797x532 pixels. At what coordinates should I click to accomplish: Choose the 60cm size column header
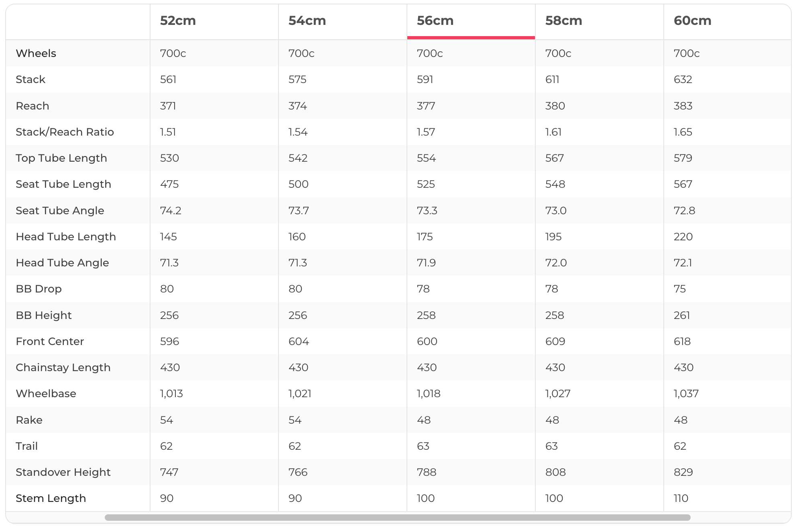click(x=692, y=21)
